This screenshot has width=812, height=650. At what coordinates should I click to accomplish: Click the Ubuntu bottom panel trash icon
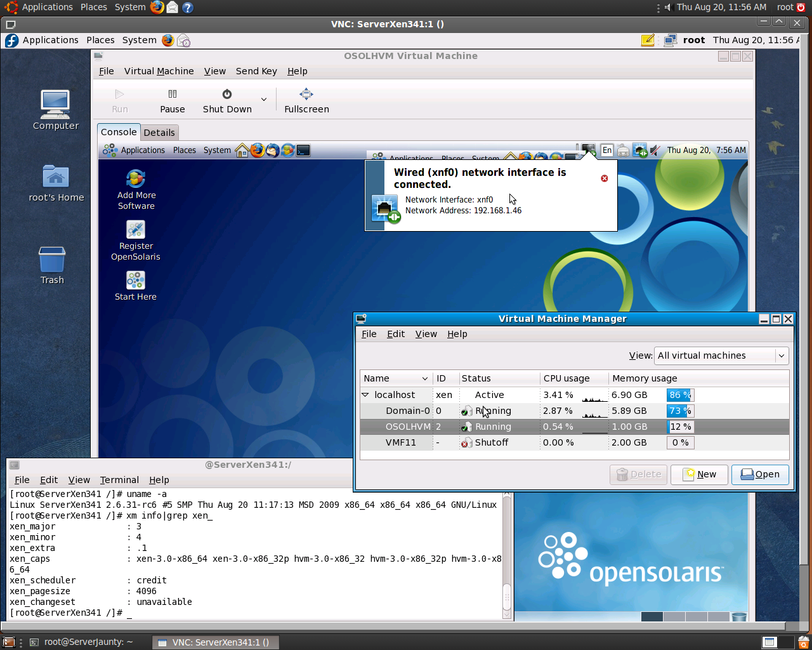coord(804,642)
